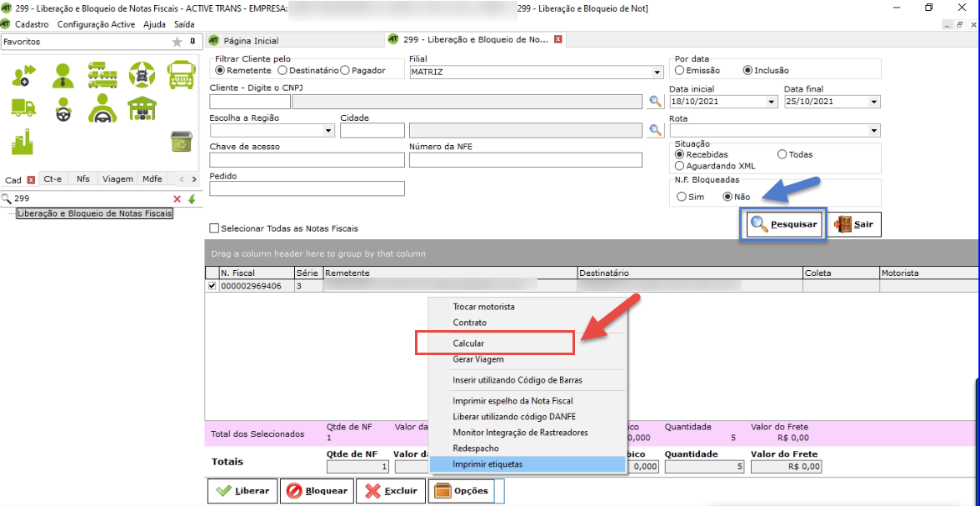Open the businessman with tie icon
This screenshot has height=506, width=980.
tap(63, 75)
